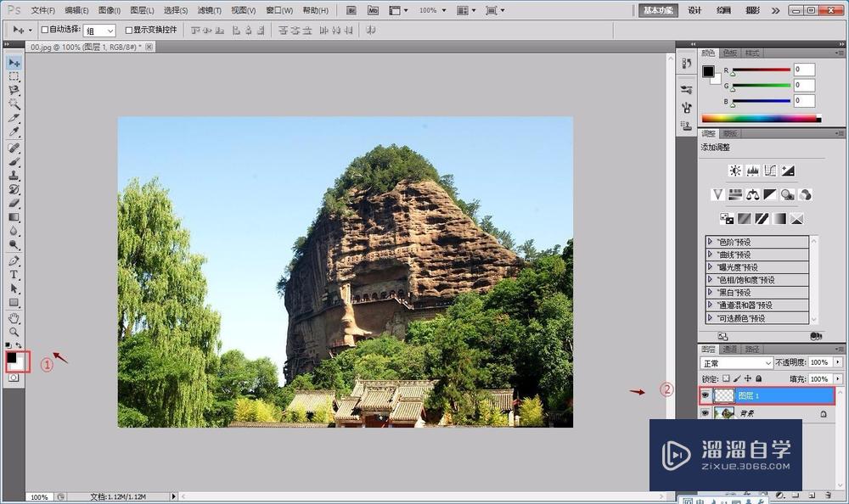Open the 滤镜(T) menu
The height and width of the screenshot is (504, 849).
click(x=210, y=10)
